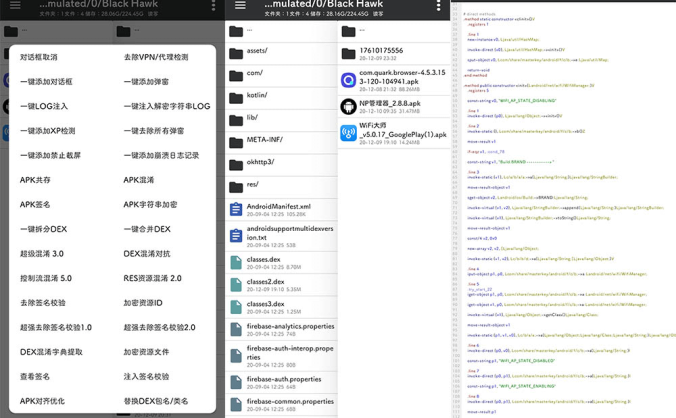
Task: Choose APK共存 option
Action: point(35,180)
